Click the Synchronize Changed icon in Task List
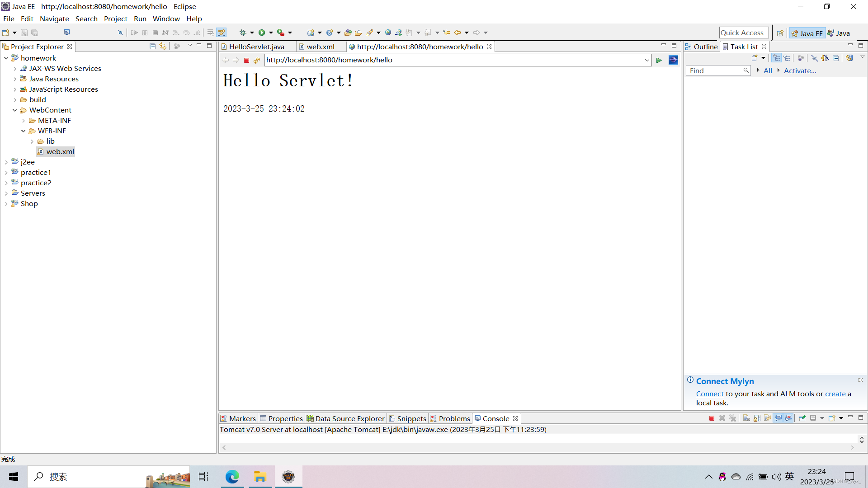This screenshot has width=868, height=488. 850,58
